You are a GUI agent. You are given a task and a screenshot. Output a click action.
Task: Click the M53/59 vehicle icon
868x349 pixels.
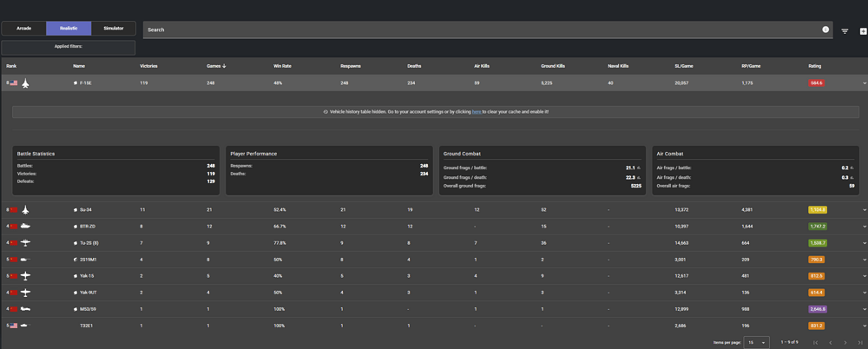click(x=25, y=309)
